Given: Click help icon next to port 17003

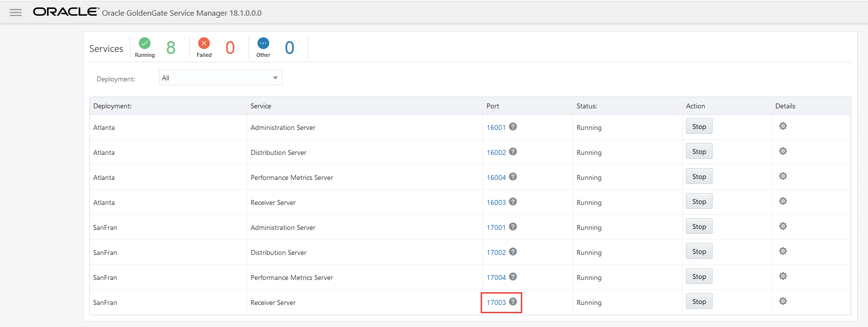Looking at the screenshot, I should click(513, 302).
